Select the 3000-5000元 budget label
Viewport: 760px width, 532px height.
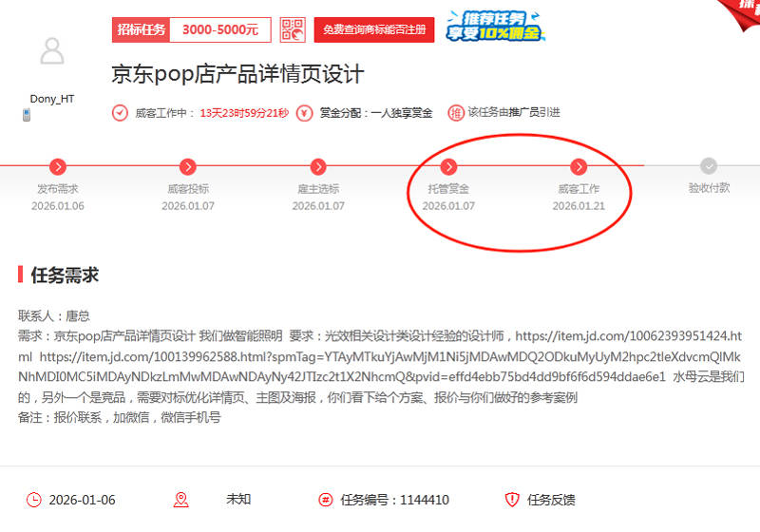pyautogui.click(x=220, y=29)
